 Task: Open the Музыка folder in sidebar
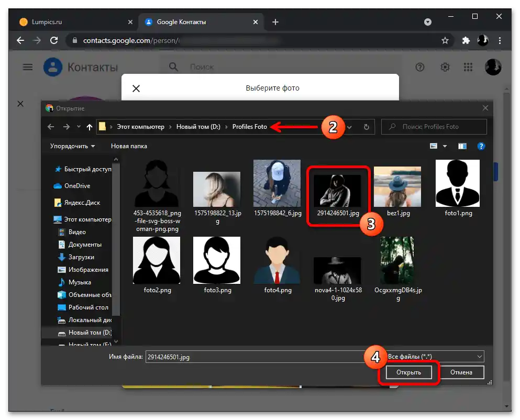tap(74, 282)
